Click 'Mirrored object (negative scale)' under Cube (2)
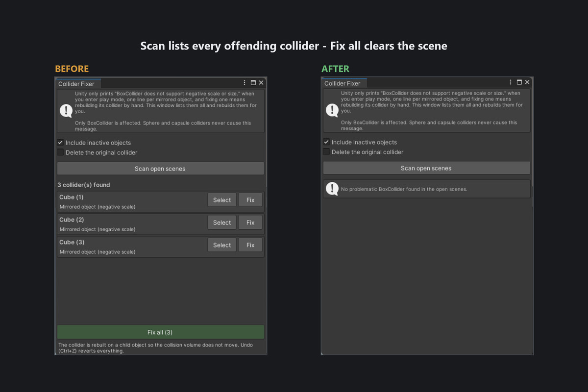 click(x=98, y=229)
